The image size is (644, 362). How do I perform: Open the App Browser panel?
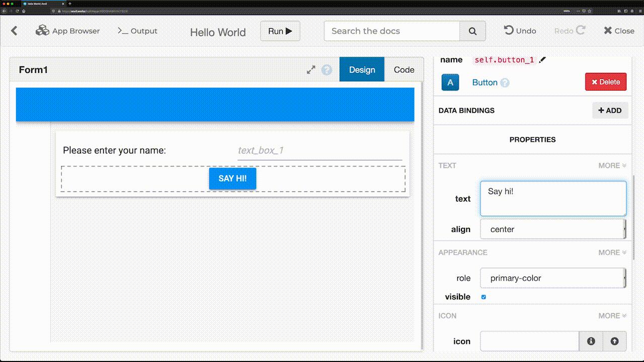click(x=67, y=31)
